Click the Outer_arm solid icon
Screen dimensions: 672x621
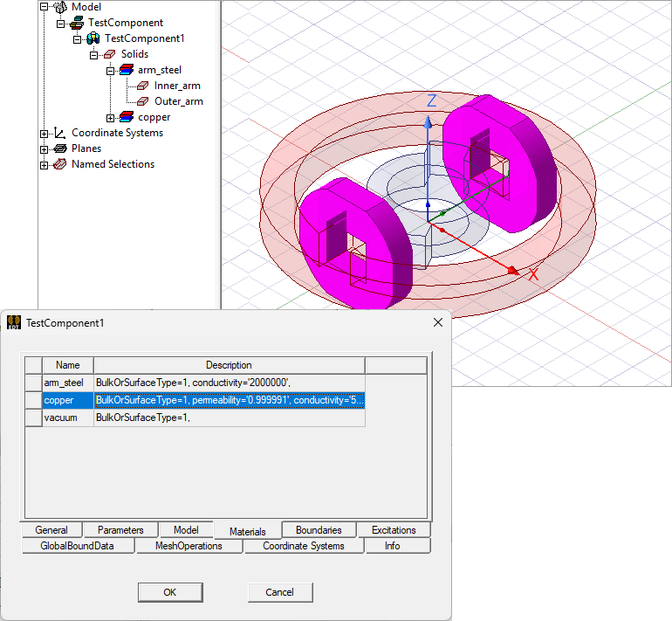143,101
